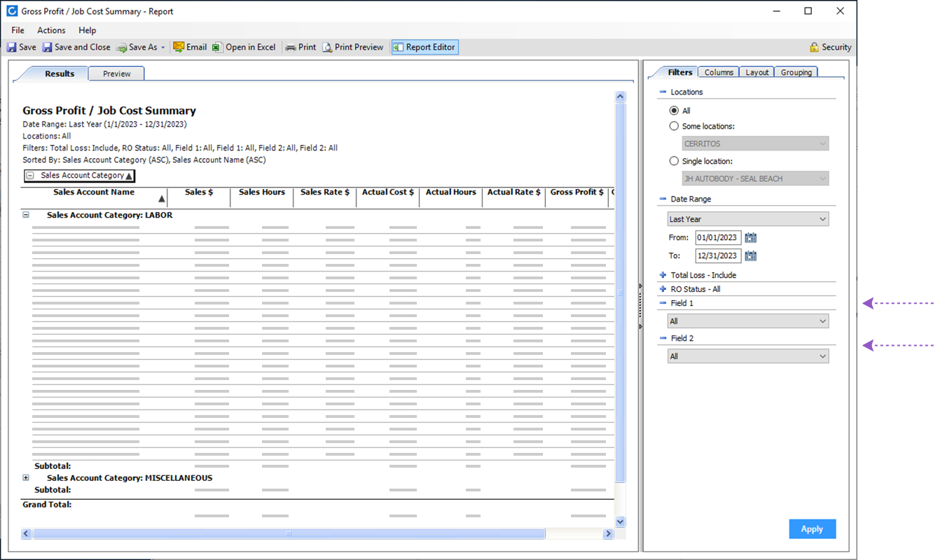The height and width of the screenshot is (560, 945).
Task: Click vertical scrollbar down arrow
Action: pyautogui.click(x=620, y=521)
